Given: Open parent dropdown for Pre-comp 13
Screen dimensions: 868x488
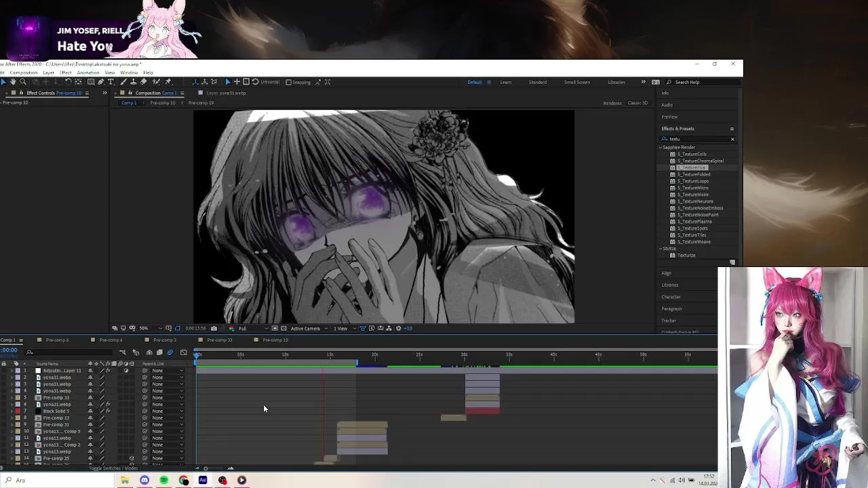Looking at the screenshot, I should point(167,418).
